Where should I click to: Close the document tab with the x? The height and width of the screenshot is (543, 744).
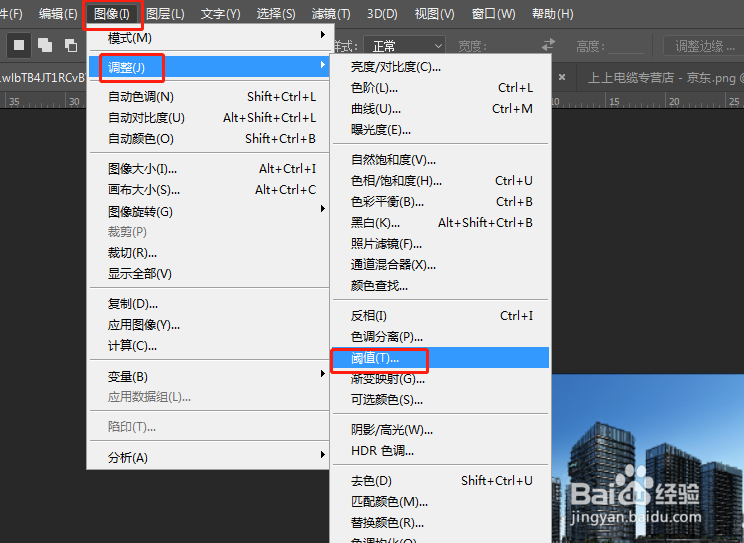click(x=562, y=76)
